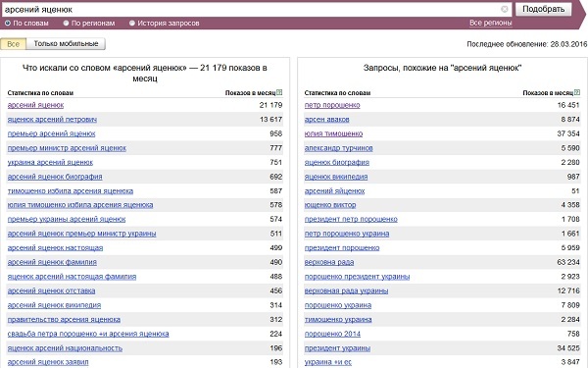Open яценюк википедия link
The image size is (588, 368).
click(x=336, y=177)
